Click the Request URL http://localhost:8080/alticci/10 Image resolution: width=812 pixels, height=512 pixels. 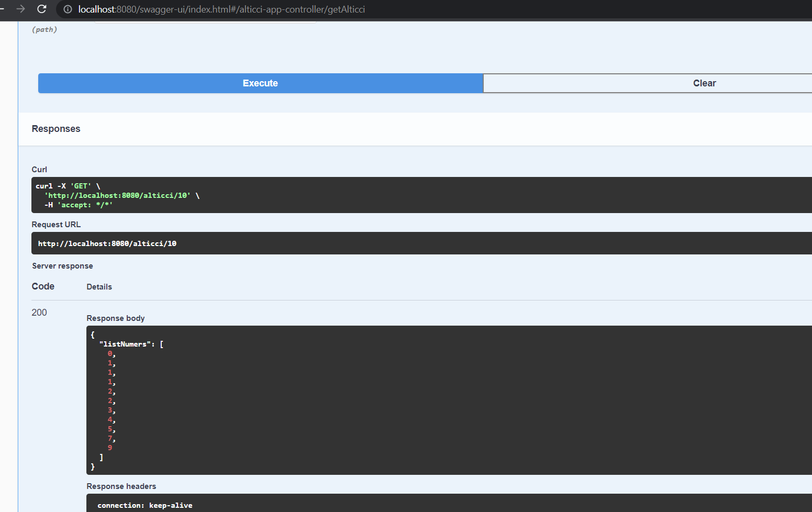click(107, 243)
